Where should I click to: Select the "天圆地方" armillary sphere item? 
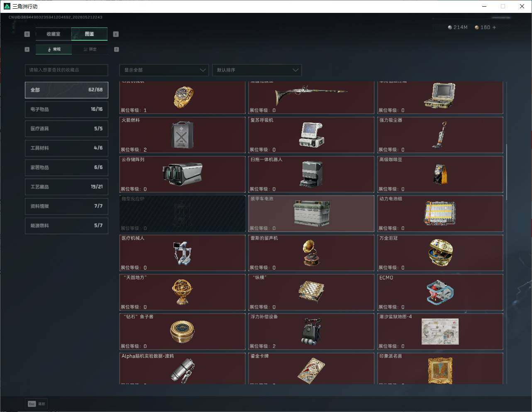(183, 292)
